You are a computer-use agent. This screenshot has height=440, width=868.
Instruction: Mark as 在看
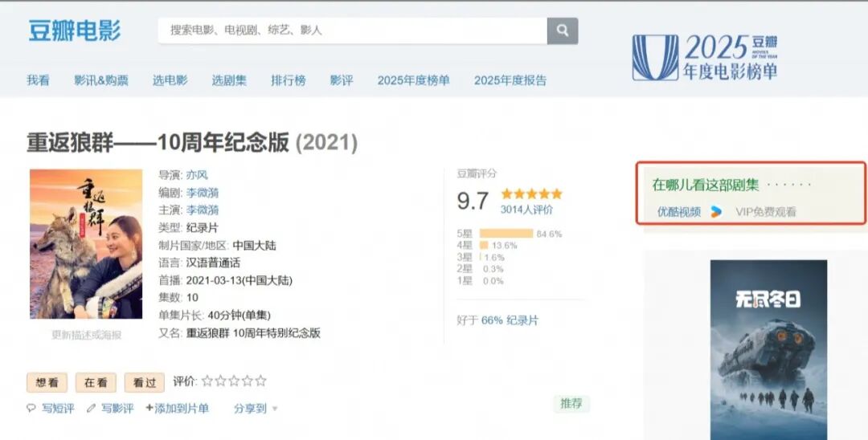[x=96, y=382]
